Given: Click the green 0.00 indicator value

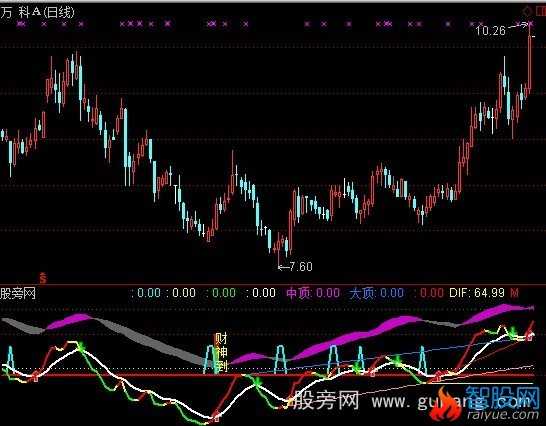Looking at the screenshot, I should pyautogui.click(x=224, y=293).
